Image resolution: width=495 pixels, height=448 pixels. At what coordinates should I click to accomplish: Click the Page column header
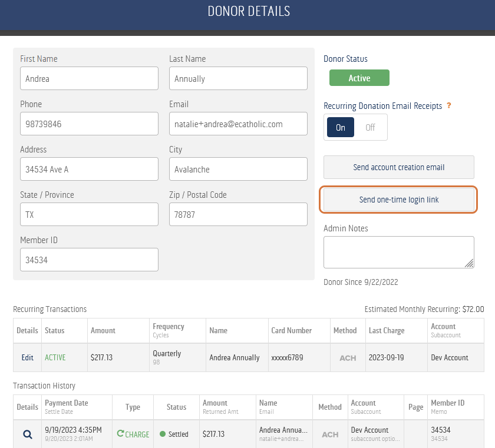[416, 407]
